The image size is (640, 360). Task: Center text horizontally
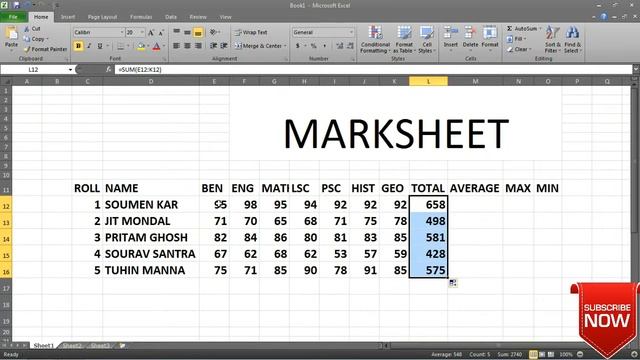[187, 46]
